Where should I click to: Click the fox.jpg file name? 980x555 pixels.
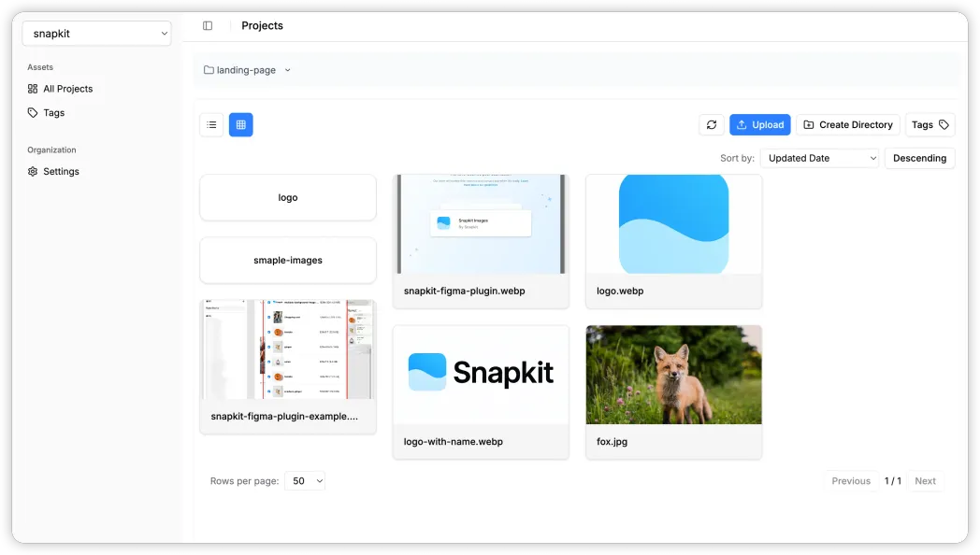[612, 441]
